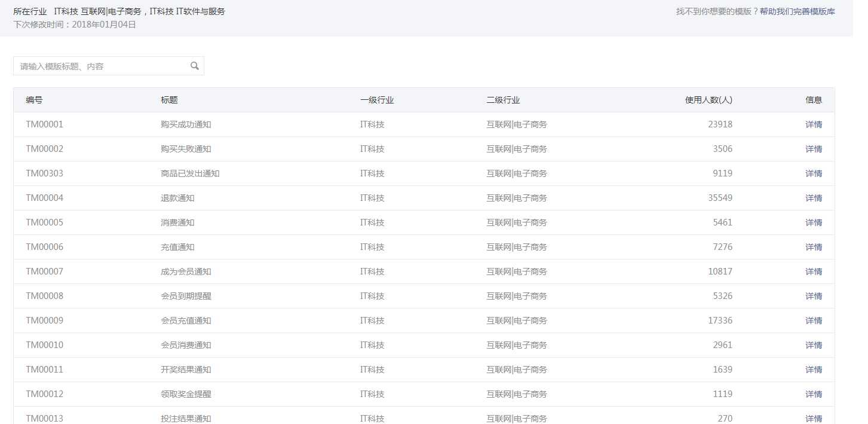
Task: Open 详情 for TM00011 开奖结果通知
Action: (814, 370)
